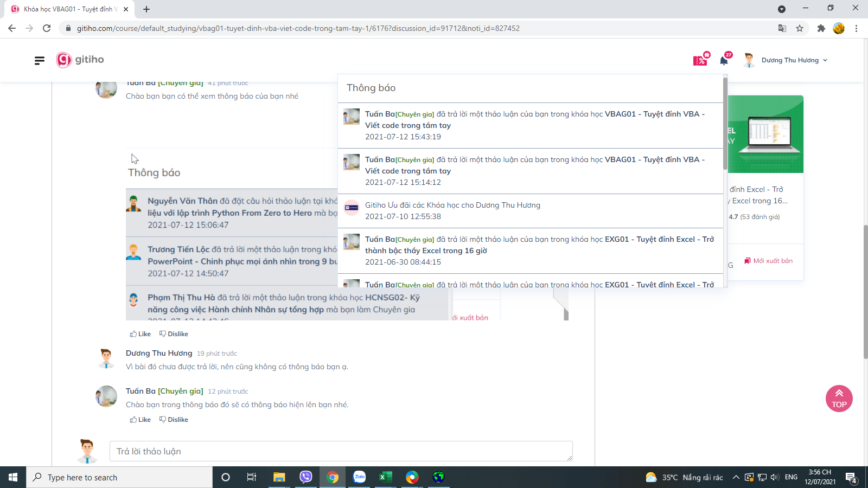Open Cortana from the taskbar
This screenshot has width=868, height=488.
tap(226, 477)
